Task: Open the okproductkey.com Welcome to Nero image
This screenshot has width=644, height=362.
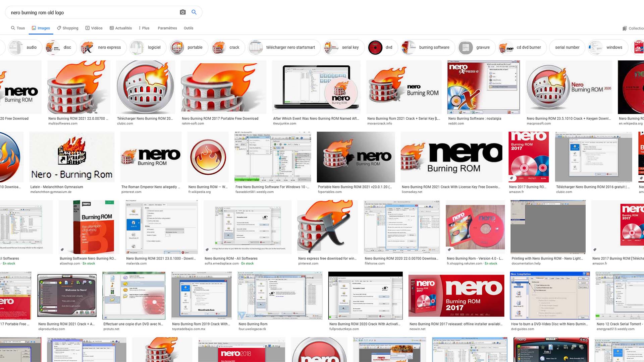Action: [x=67, y=295]
